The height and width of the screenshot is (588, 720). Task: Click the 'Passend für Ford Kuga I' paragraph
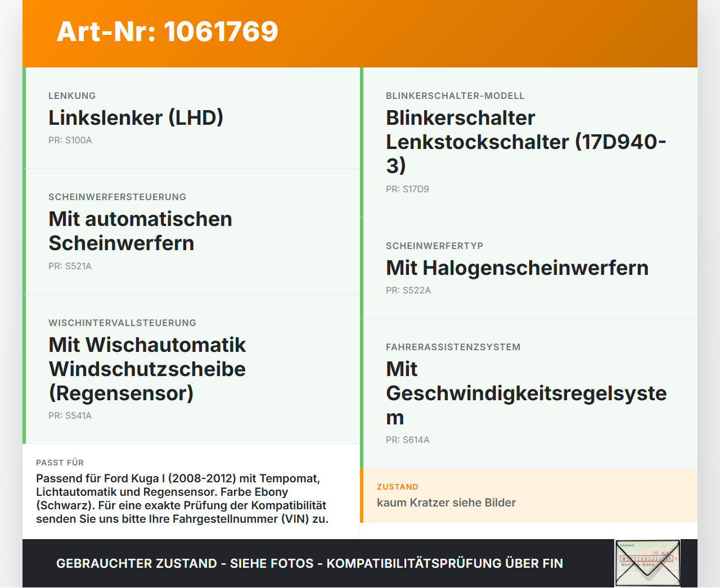[182, 499]
